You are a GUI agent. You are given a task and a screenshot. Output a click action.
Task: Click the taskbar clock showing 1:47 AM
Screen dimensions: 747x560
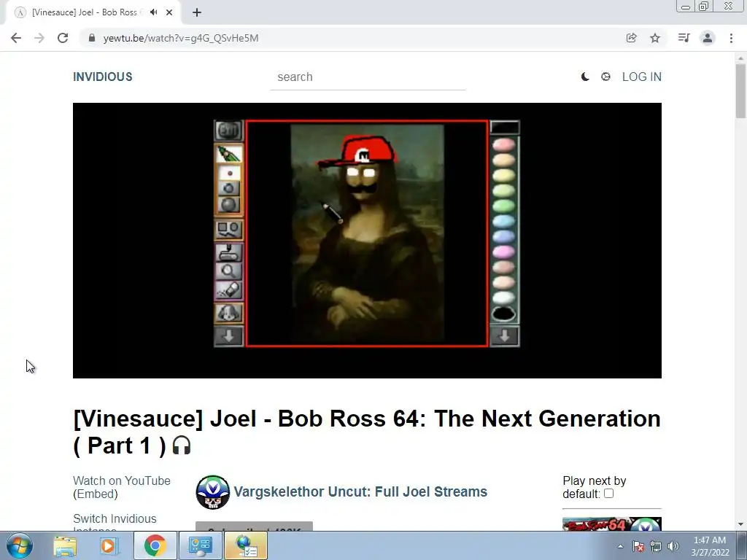point(710,546)
